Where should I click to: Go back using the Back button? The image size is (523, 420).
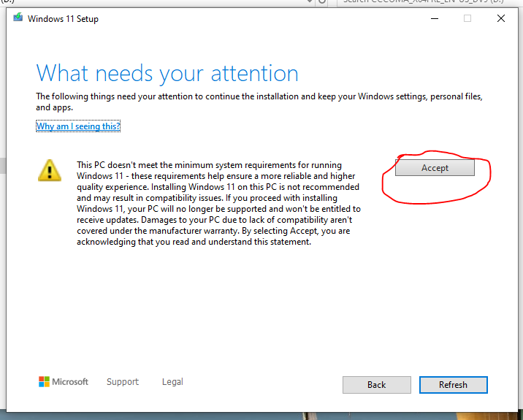[x=376, y=384]
